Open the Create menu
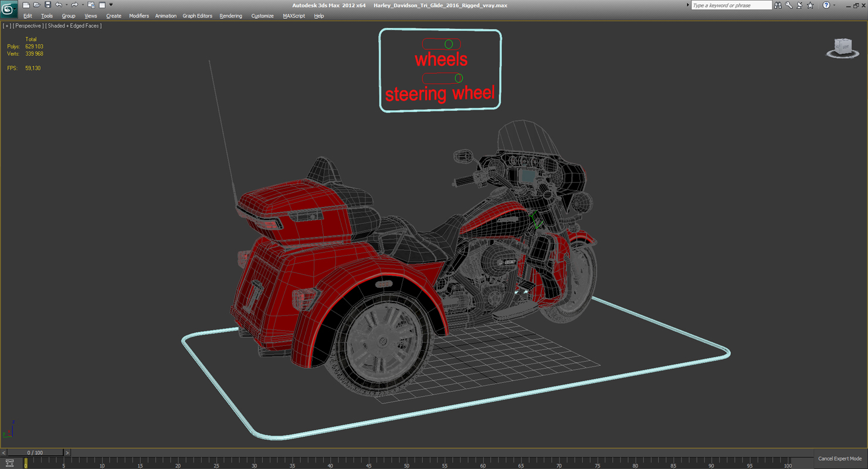The height and width of the screenshot is (469, 868). [x=114, y=16]
